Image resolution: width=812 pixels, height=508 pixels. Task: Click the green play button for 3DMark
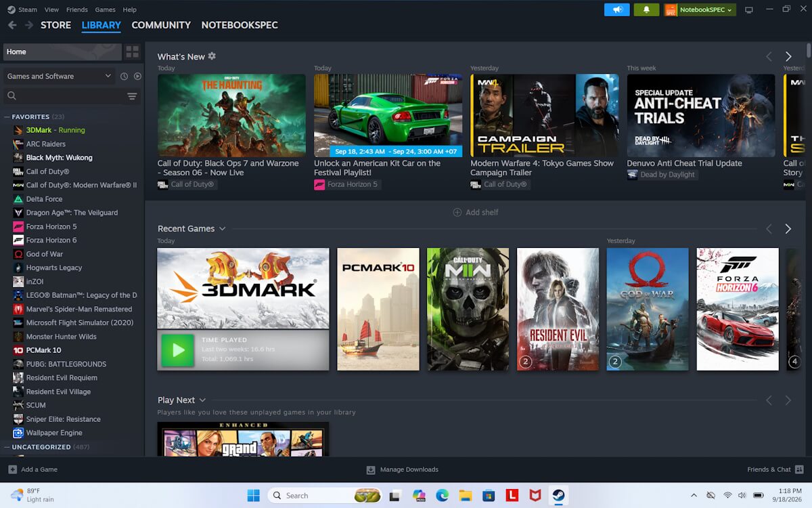178,350
